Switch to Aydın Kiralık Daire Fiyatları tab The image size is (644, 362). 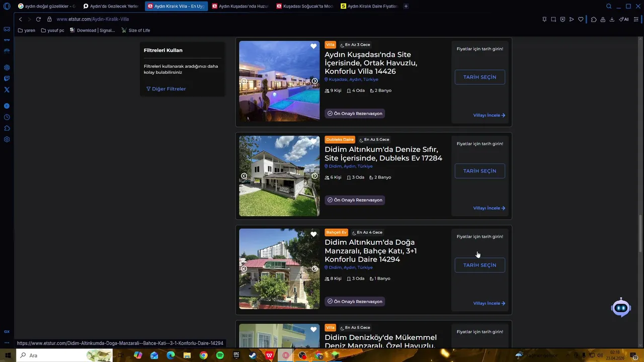(369, 7)
